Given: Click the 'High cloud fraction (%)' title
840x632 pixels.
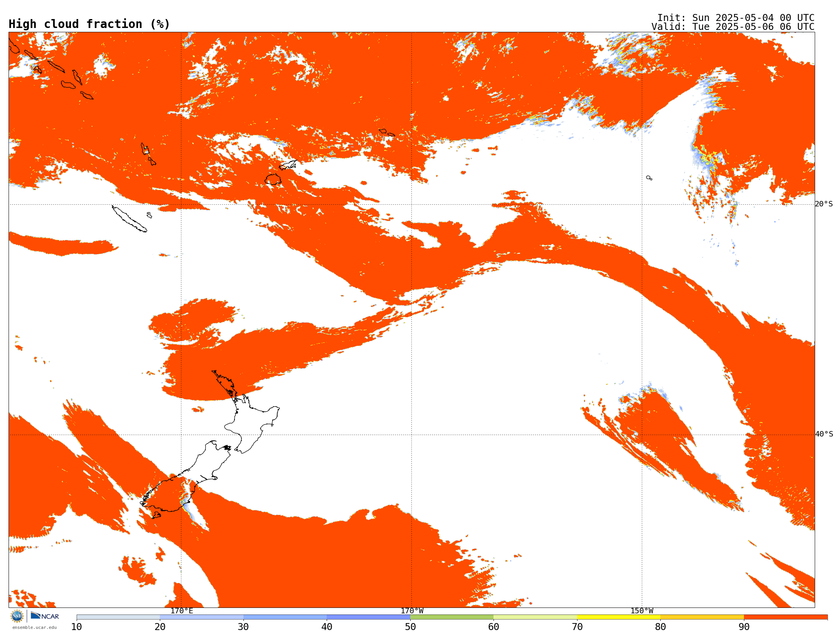Looking at the screenshot, I should coord(89,24).
